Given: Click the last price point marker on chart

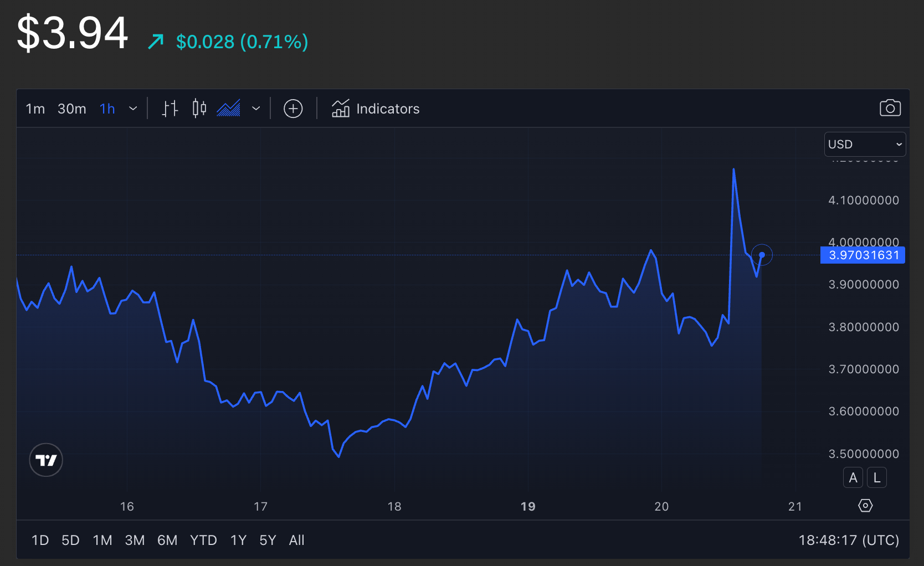Looking at the screenshot, I should pos(762,255).
